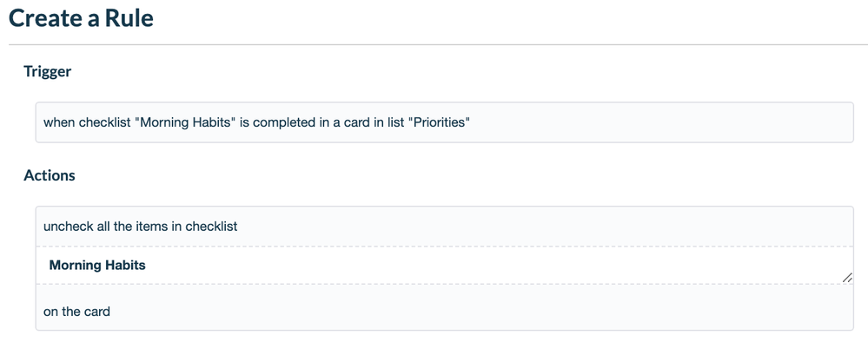Viewport: 868px width, 355px height.
Task: Click the textarea resize handle
Action: 847,278
